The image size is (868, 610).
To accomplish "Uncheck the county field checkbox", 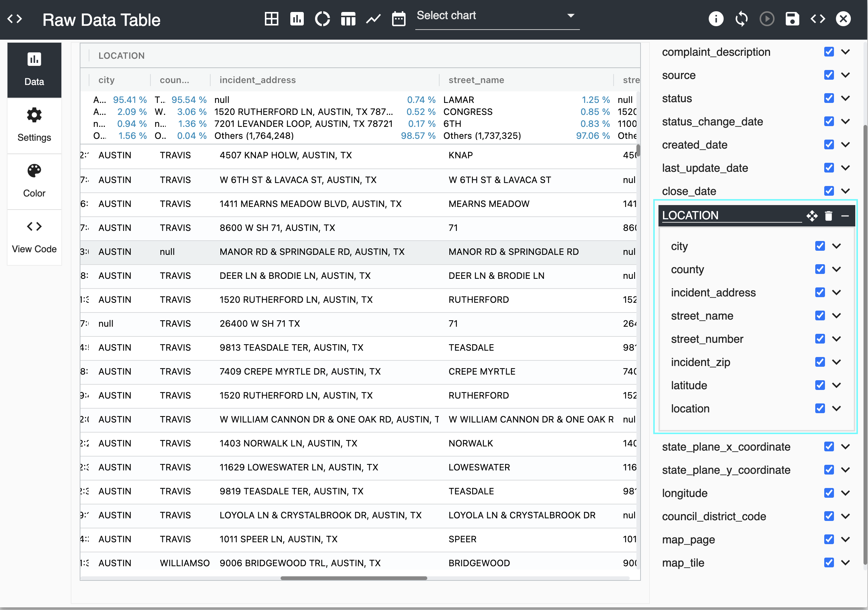I will (x=820, y=269).
